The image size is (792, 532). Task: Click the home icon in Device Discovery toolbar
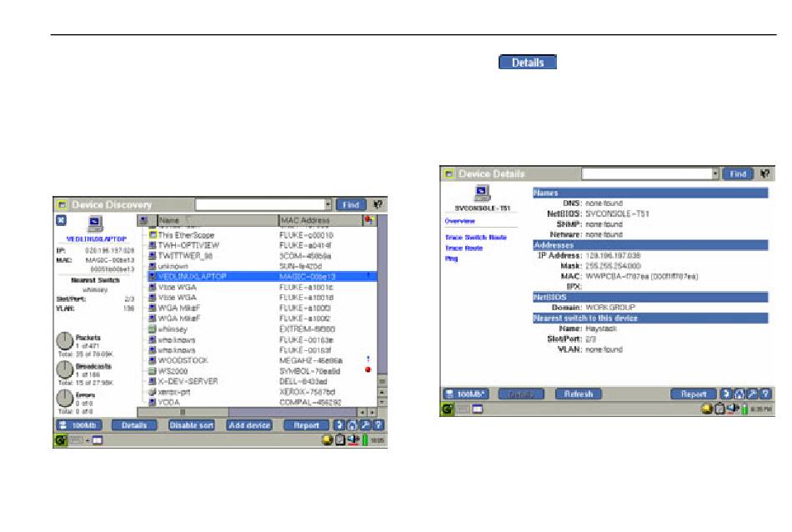point(353,425)
